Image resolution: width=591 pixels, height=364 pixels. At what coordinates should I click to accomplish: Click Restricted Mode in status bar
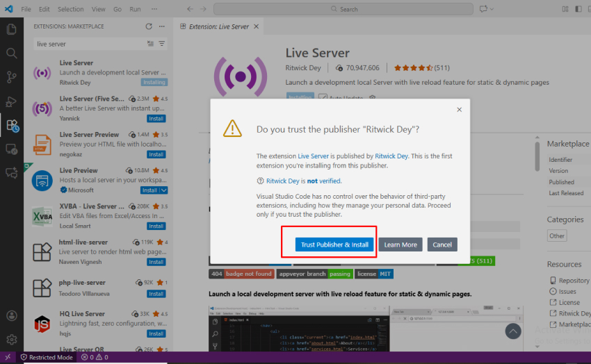click(x=47, y=357)
